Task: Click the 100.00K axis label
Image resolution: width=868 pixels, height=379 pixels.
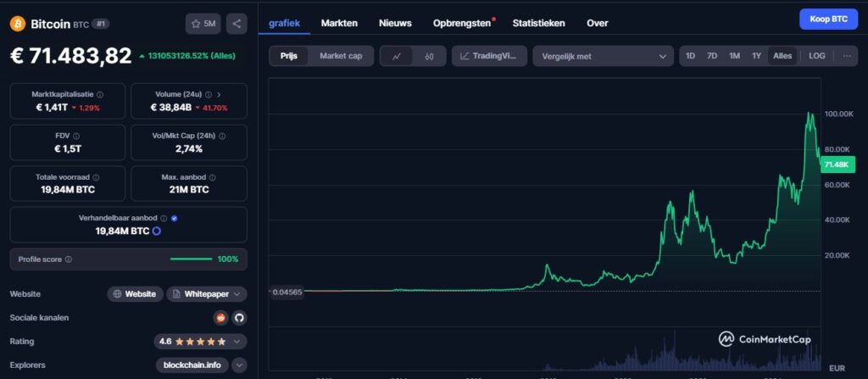Action: pos(837,114)
